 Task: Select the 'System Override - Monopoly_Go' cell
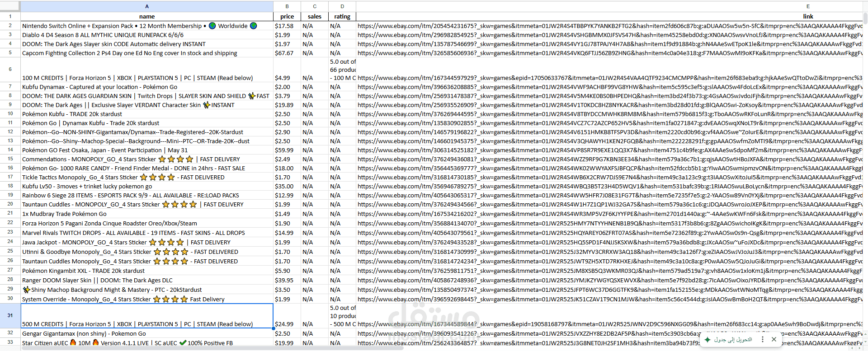click(147, 299)
